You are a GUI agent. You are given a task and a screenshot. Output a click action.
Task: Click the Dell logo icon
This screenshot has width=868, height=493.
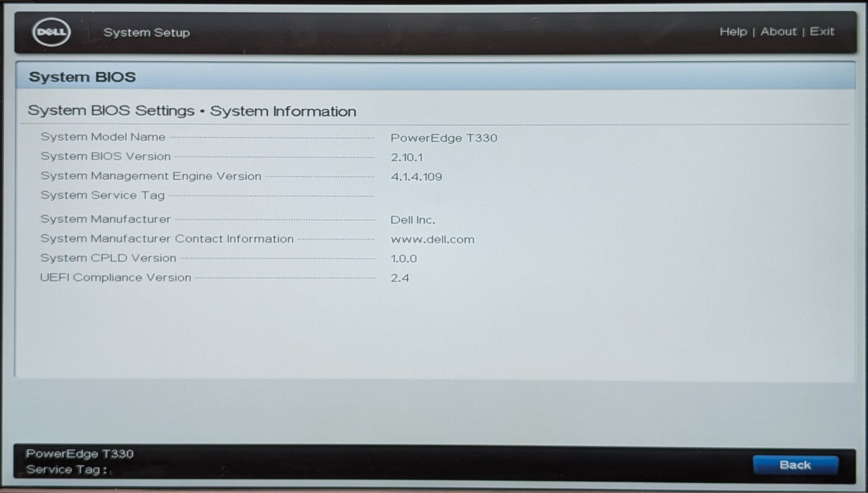coord(51,32)
